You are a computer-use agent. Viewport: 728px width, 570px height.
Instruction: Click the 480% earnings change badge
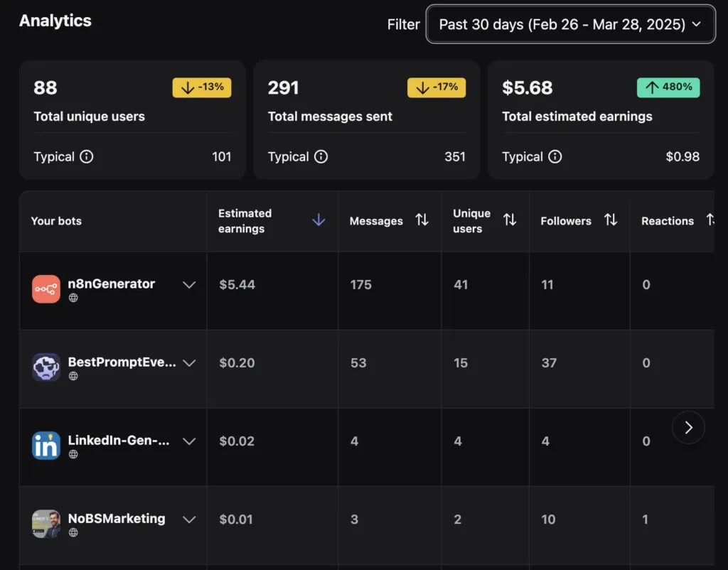click(668, 87)
